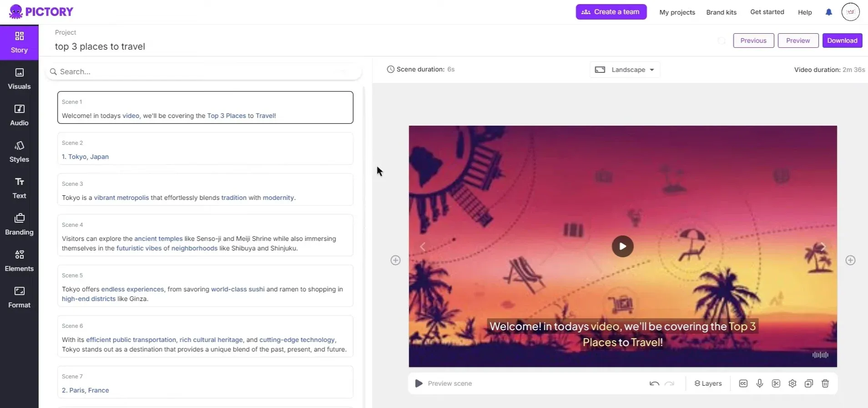Image resolution: width=868 pixels, height=408 pixels.
Task: Open the Styles sidebar panel
Action: tap(19, 152)
